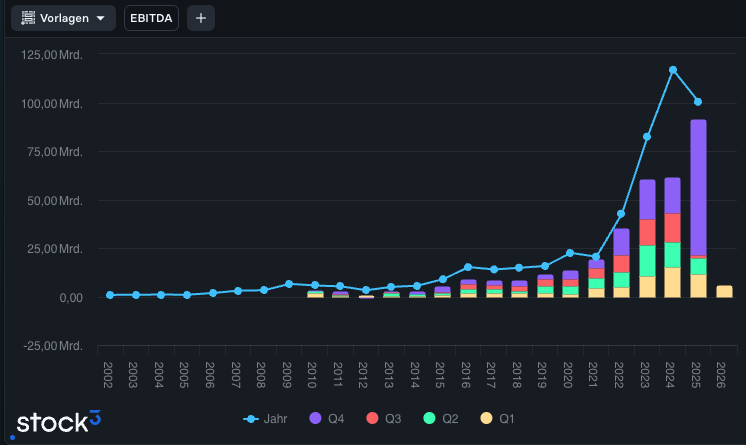Click the Vorlagen template icon
The height and width of the screenshot is (445, 746).
[x=28, y=18]
